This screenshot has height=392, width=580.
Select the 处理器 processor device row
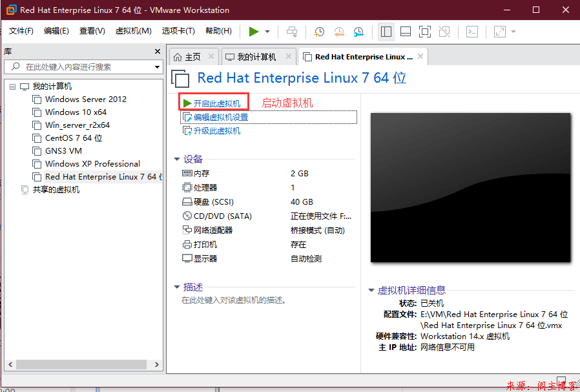pyautogui.click(x=267, y=188)
